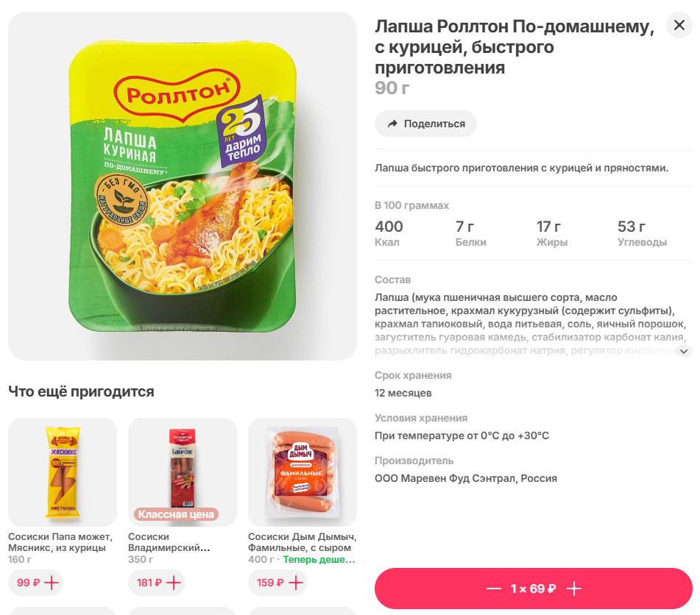This screenshot has height=615, width=700.
Task: Click the Поделиться share button
Action: tap(425, 124)
